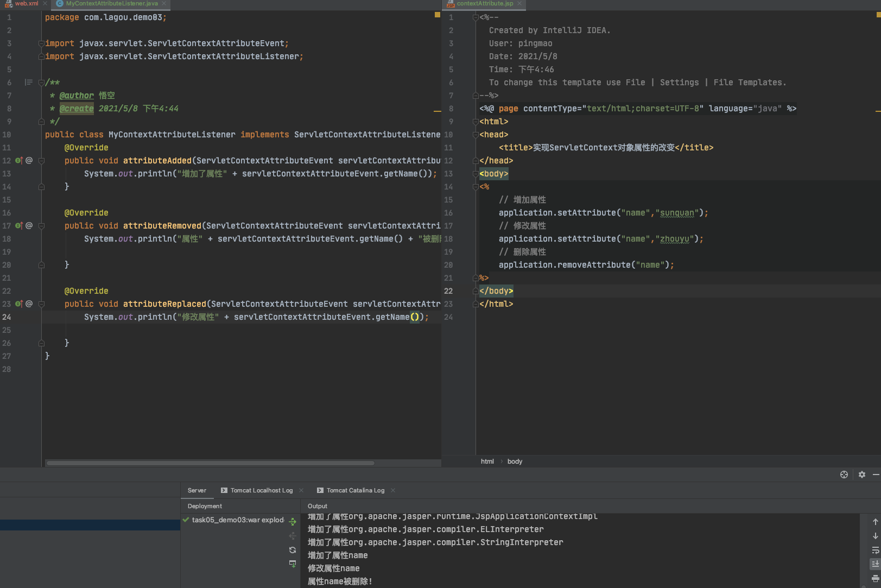This screenshot has width=881, height=588.
Task: Click the up arrow in output toolbar
Action: pyautogui.click(x=875, y=522)
